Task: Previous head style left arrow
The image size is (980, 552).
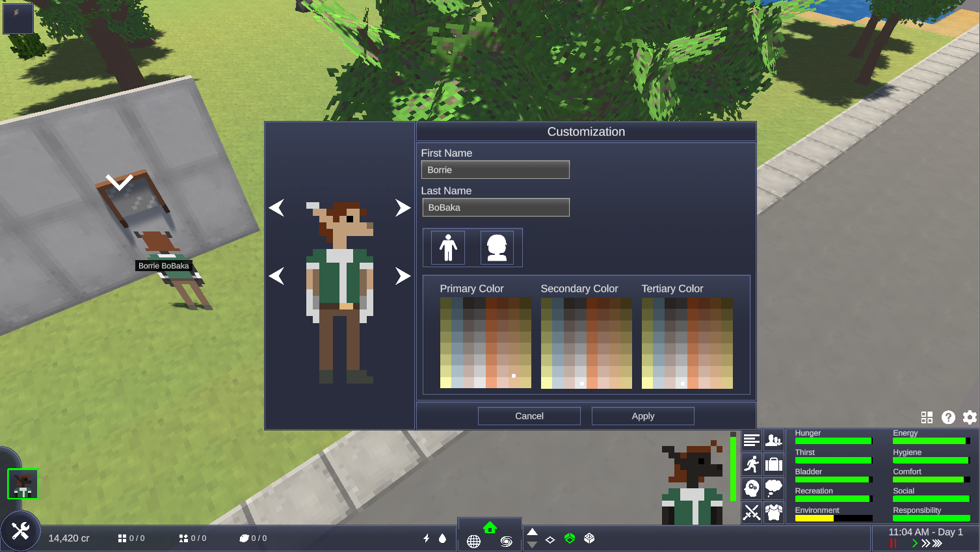Action: click(276, 207)
